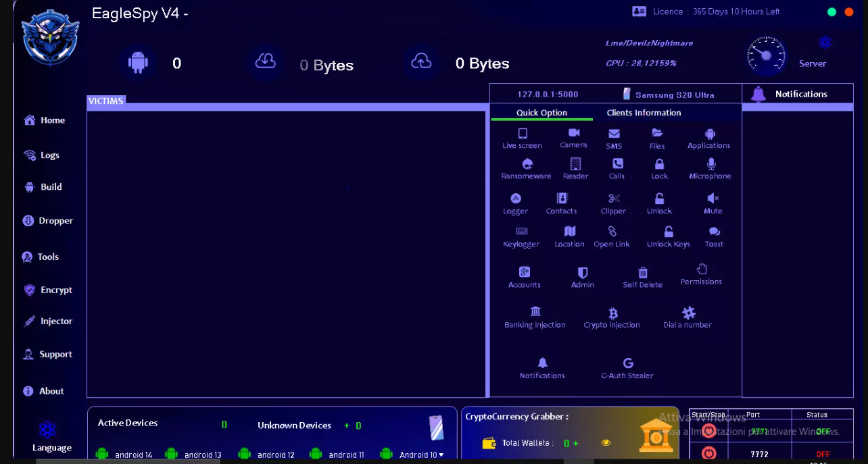
Task: Select the Toast message icon
Action: click(715, 232)
